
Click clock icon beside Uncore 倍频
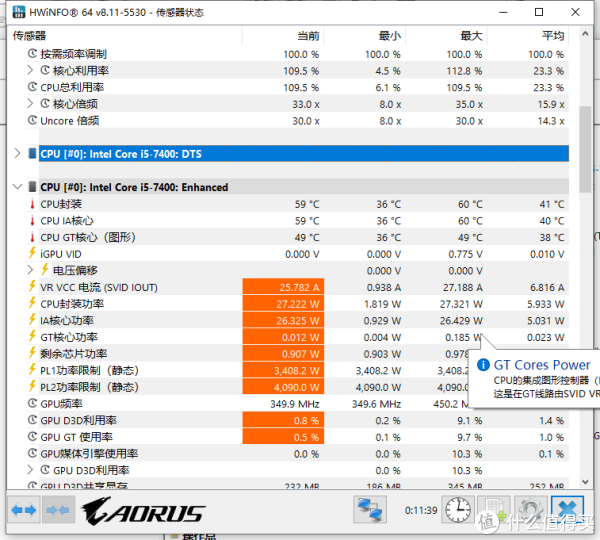[33, 120]
